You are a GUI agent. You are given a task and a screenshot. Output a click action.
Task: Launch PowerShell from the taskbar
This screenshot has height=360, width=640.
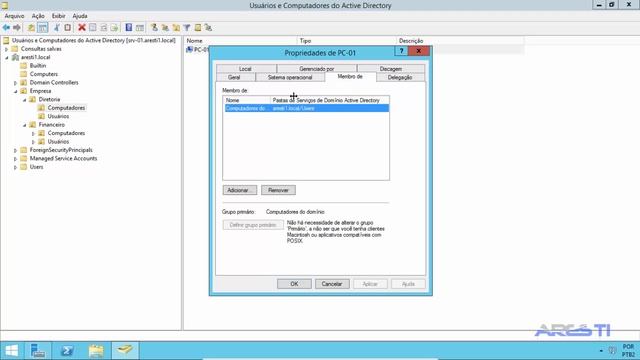(67, 351)
